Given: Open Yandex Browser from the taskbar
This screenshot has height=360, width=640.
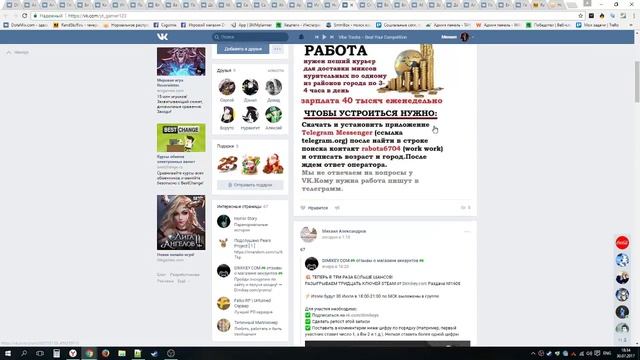Looking at the screenshot, I should pos(73,353).
